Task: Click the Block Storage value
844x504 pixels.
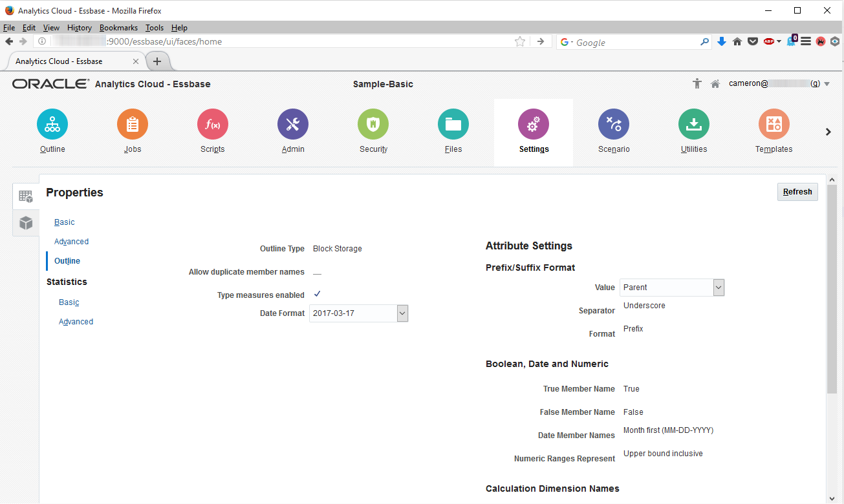Action: (x=338, y=249)
